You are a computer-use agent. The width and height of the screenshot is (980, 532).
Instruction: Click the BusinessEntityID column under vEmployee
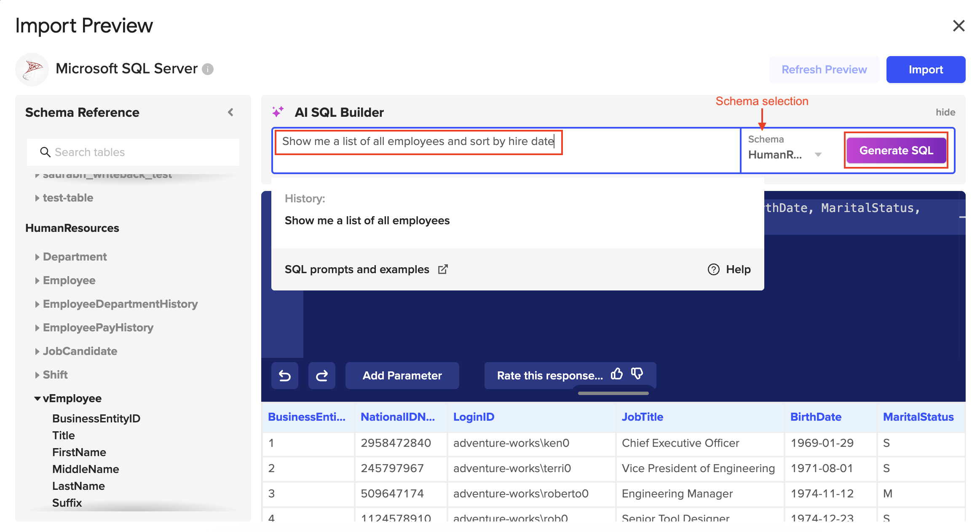point(96,419)
